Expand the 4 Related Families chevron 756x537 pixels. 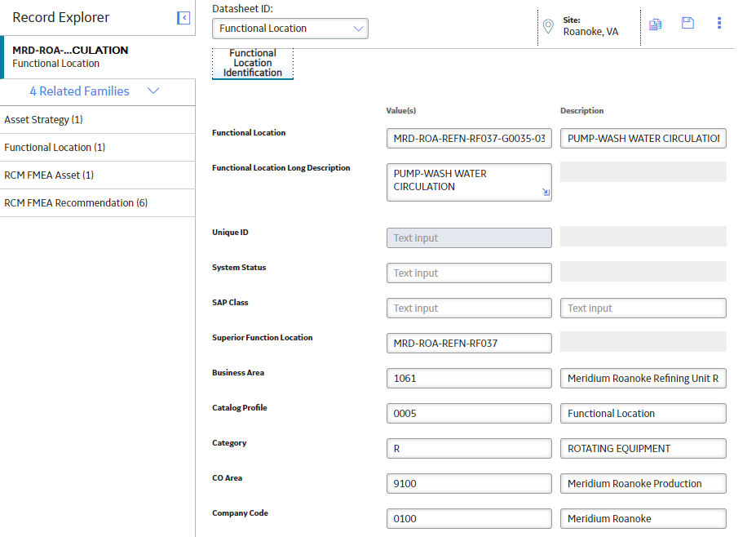[x=153, y=91]
